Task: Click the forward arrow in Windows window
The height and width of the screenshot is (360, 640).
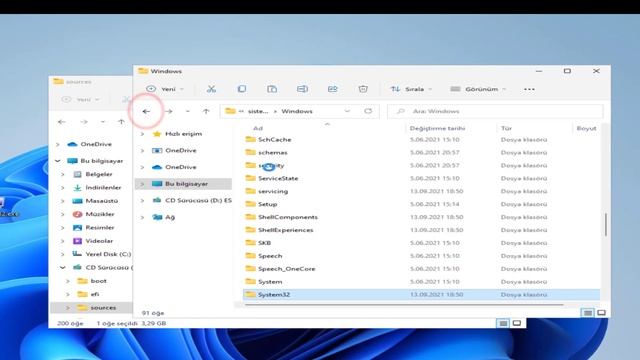Action: [x=169, y=111]
